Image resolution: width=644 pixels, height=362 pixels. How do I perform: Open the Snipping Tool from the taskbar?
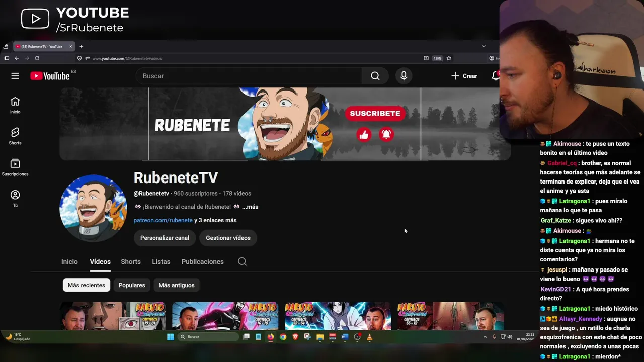click(x=307, y=337)
